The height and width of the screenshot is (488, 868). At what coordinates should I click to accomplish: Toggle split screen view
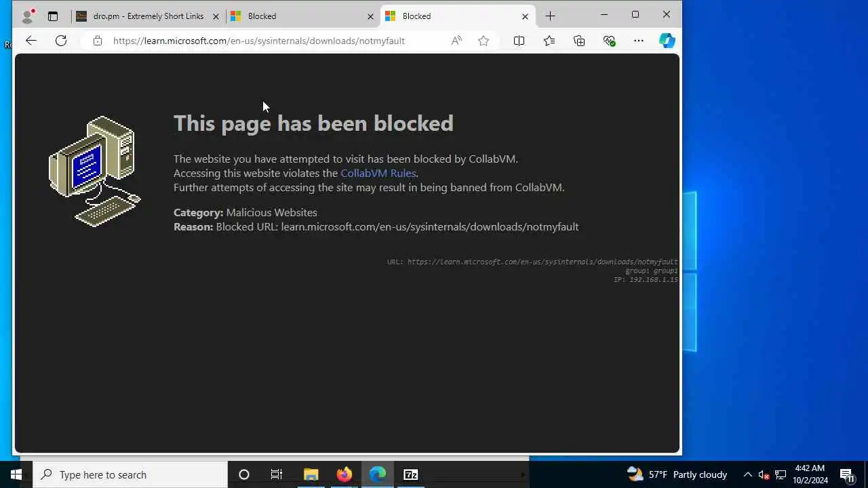tap(519, 41)
